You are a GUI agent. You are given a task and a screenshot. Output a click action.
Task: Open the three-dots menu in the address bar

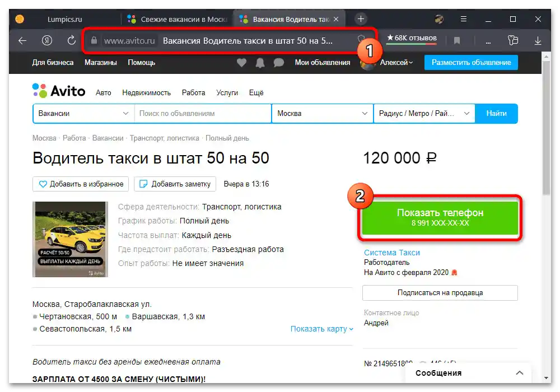pos(488,42)
